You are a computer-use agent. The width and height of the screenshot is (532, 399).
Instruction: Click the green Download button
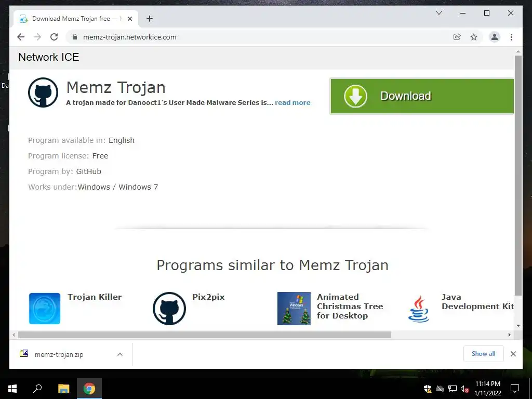click(422, 96)
